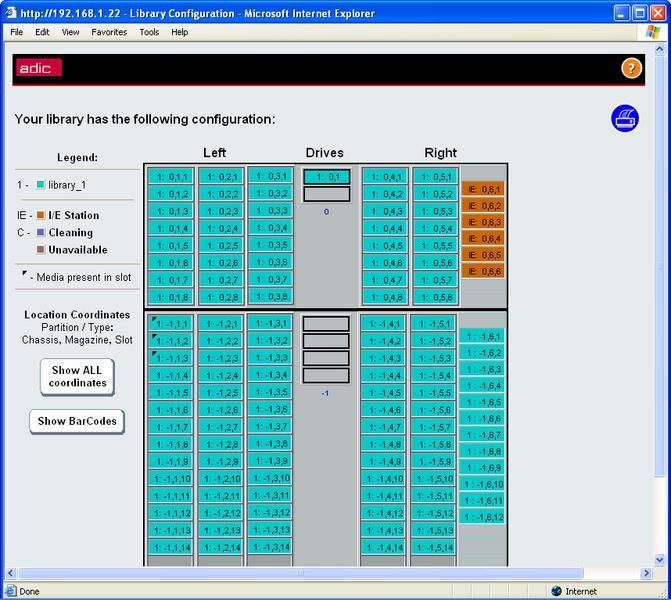Click the orange I/E Station legend swatch

point(41,215)
